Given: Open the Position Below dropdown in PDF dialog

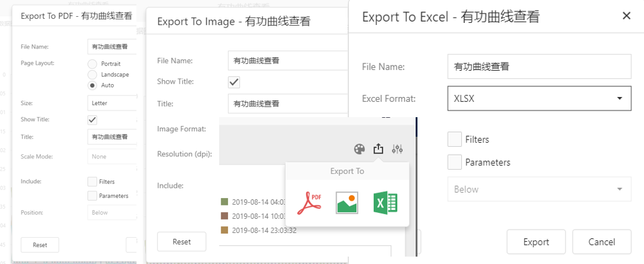Looking at the screenshot, I should click(112, 213).
